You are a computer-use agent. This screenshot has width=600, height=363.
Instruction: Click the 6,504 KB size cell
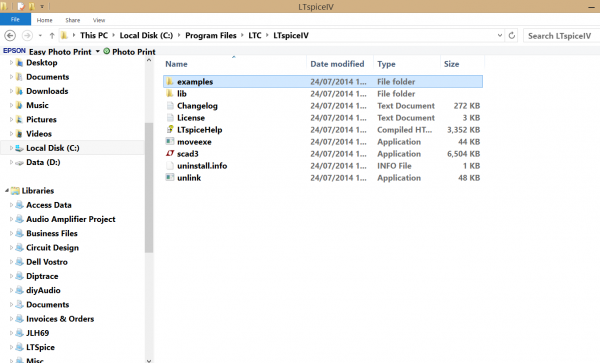pyautogui.click(x=463, y=154)
